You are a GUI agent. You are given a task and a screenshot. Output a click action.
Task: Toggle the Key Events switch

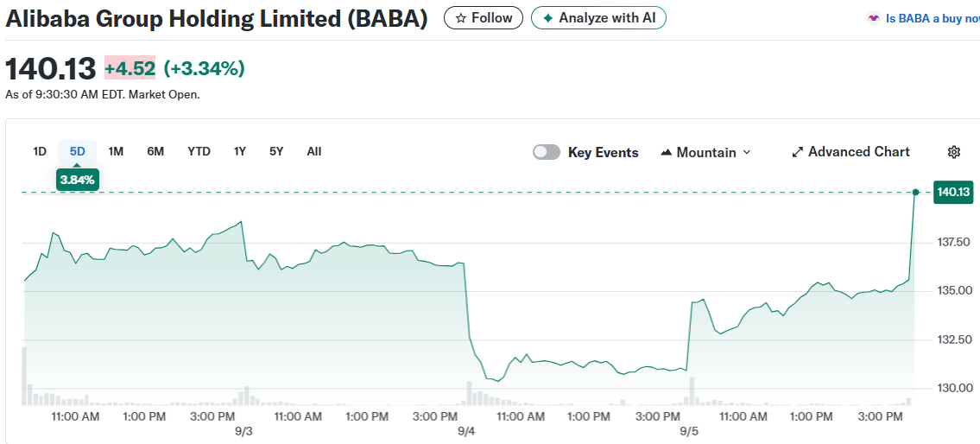click(x=547, y=152)
